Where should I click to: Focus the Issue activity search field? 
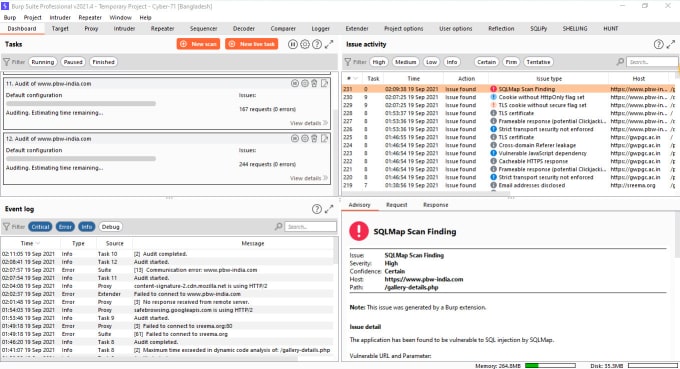(x=652, y=62)
